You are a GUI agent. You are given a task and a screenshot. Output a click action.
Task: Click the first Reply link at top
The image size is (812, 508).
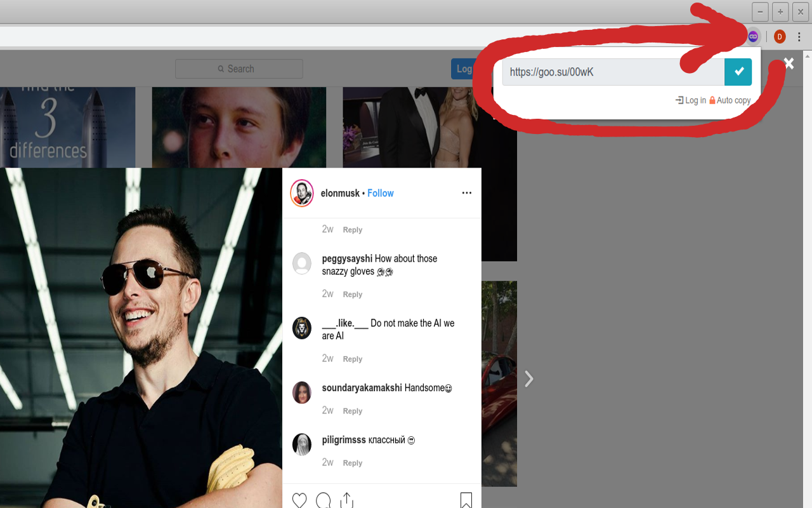pyautogui.click(x=353, y=230)
